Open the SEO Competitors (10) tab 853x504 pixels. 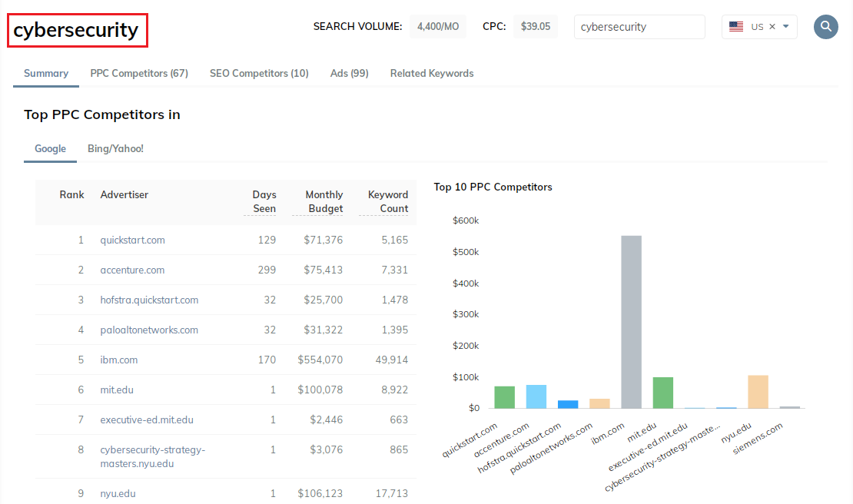coord(259,74)
